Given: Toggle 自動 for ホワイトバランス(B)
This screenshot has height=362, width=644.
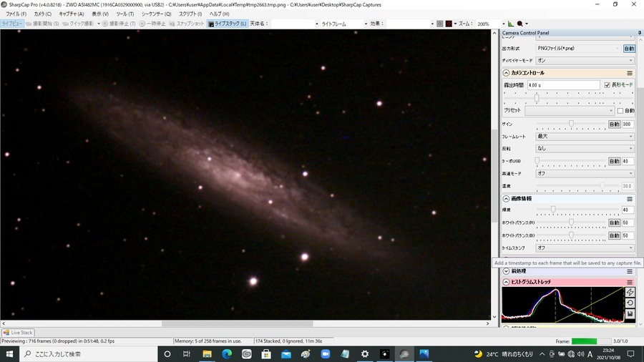Looking at the screenshot, I should (614, 235).
